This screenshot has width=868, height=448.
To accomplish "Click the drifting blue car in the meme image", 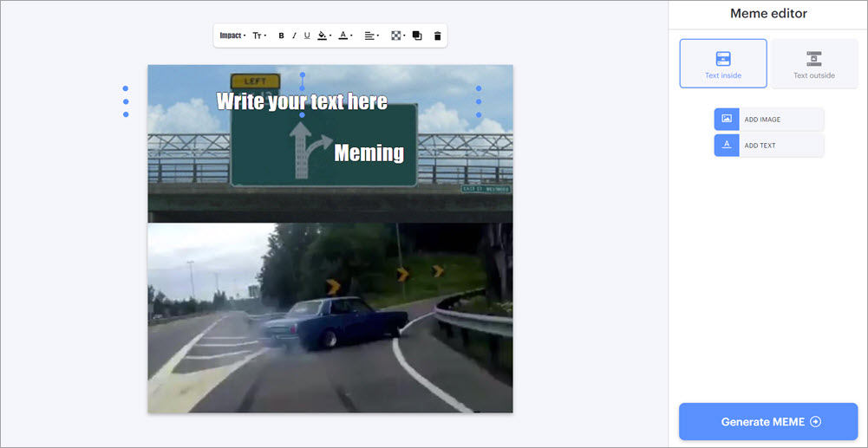I will [334, 321].
